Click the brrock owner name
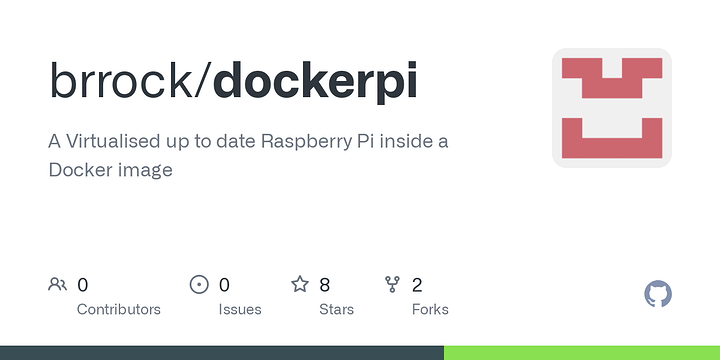 point(121,81)
